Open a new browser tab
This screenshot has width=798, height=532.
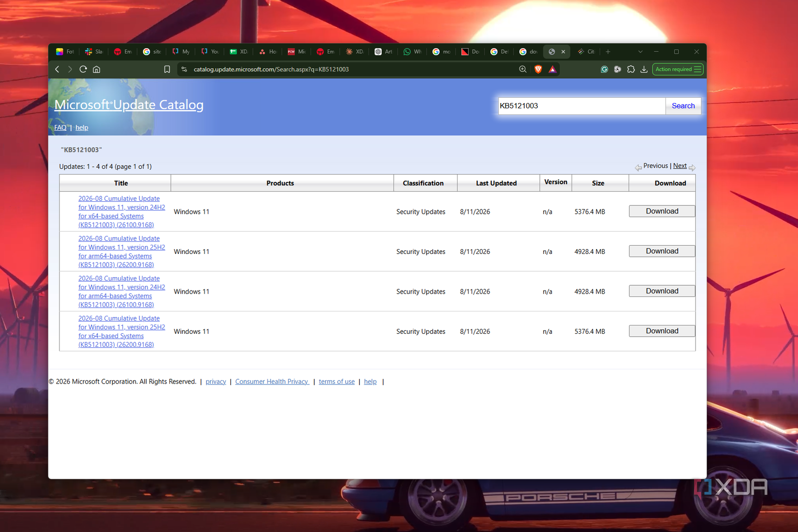[608, 52]
